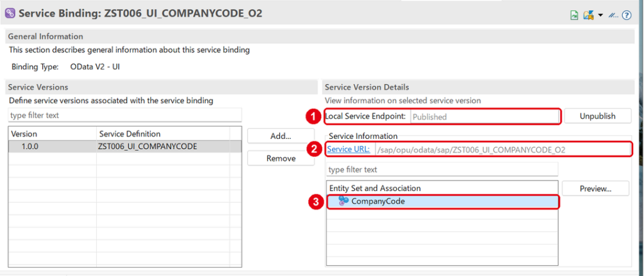644x276 pixels.
Task: Click the CompanyCode entity set icon
Action: pos(343,201)
